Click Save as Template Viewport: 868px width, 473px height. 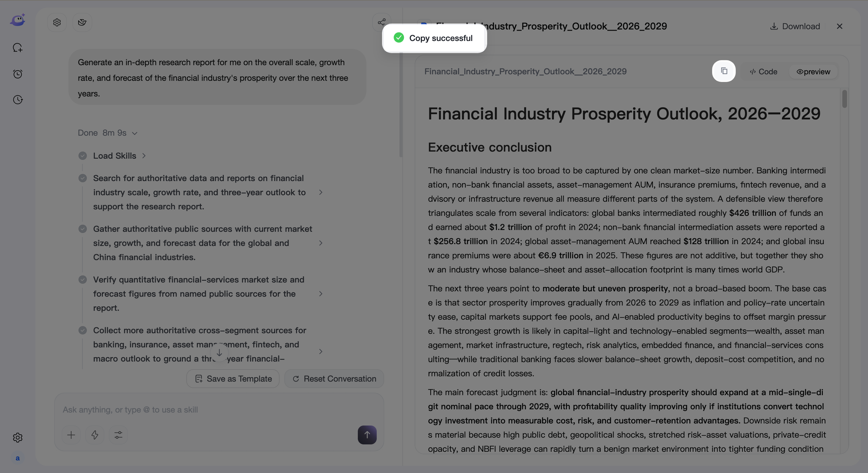coord(233,379)
